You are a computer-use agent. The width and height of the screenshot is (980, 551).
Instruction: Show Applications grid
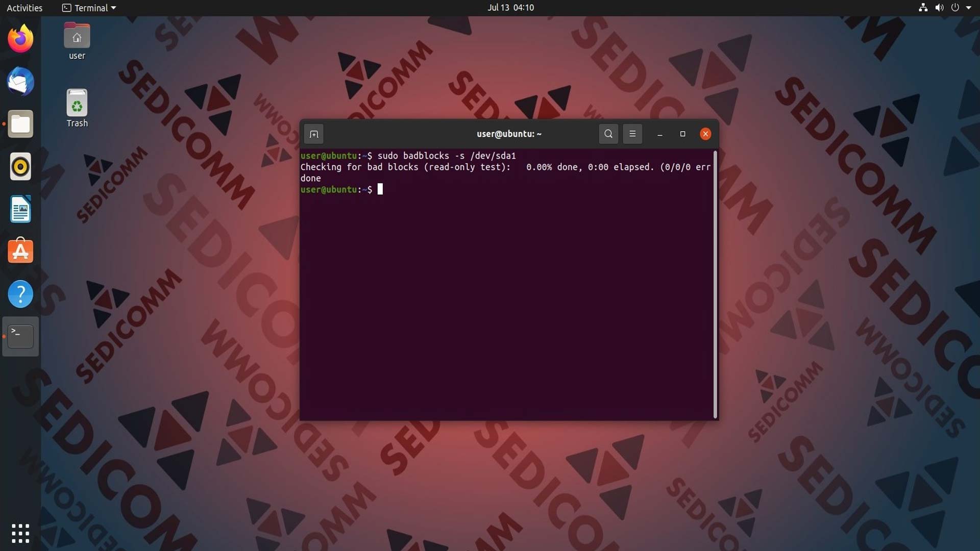point(20,533)
